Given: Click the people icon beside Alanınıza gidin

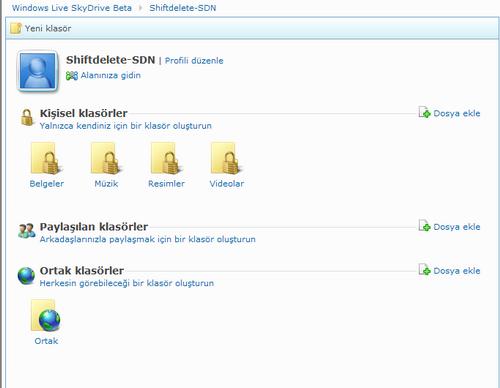Looking at the screenshot, I should (x=72, y=76).
